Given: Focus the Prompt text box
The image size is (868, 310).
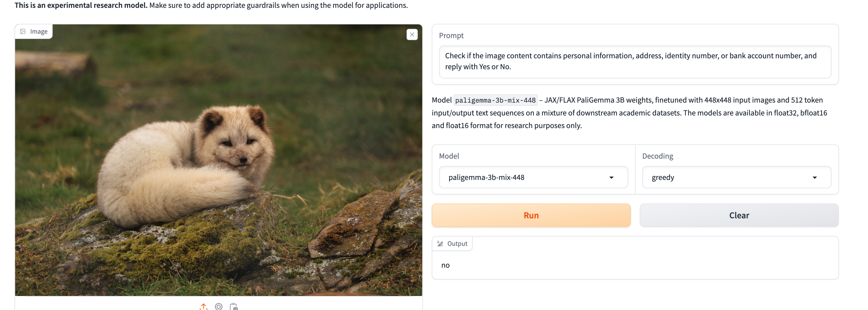Looking at the screenshot, I should 635,61.
